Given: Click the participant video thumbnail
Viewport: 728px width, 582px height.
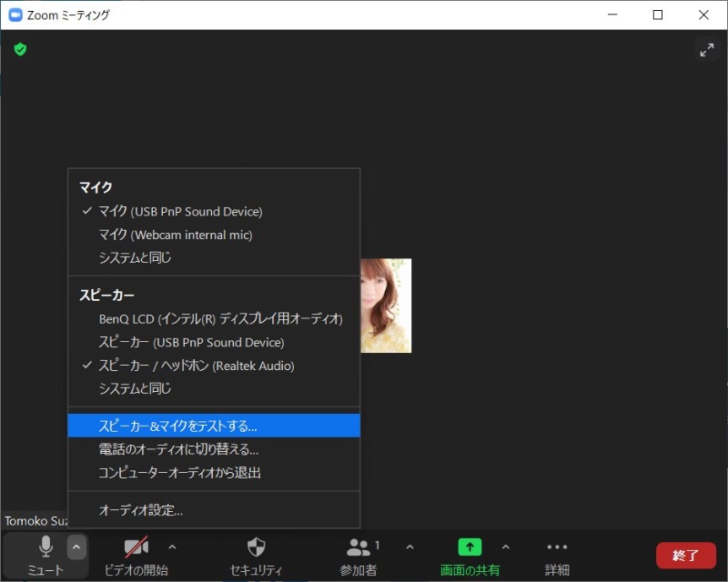Looking at the screenshot, I should 386,306.
